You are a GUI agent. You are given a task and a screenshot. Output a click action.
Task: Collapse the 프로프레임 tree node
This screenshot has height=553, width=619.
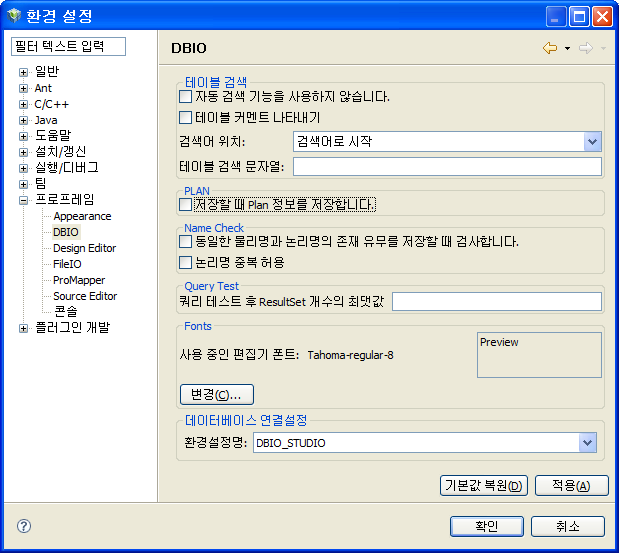click(x=24, y=200)
